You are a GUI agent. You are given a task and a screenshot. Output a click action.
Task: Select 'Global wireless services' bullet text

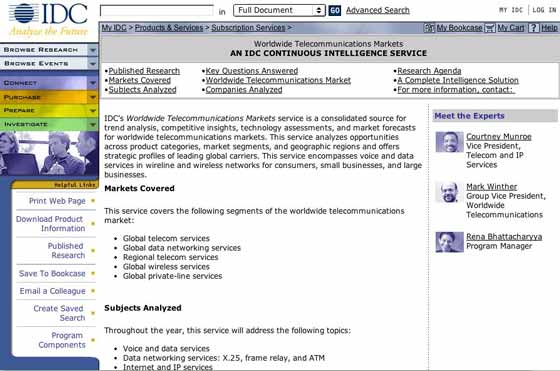(x=166, y=267)
